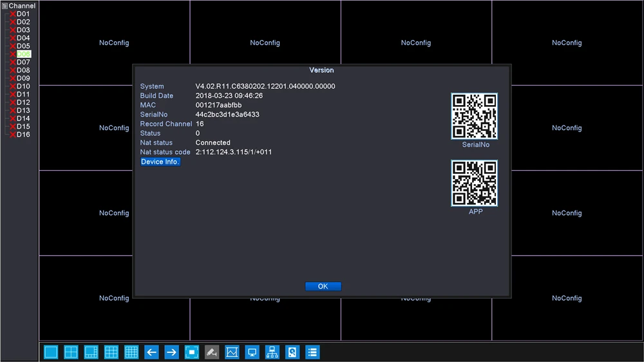Click Nat status code 2:112.124.3.115/1/+011
This screenshot has width=644, height=362.
click(x=233, y=152)
